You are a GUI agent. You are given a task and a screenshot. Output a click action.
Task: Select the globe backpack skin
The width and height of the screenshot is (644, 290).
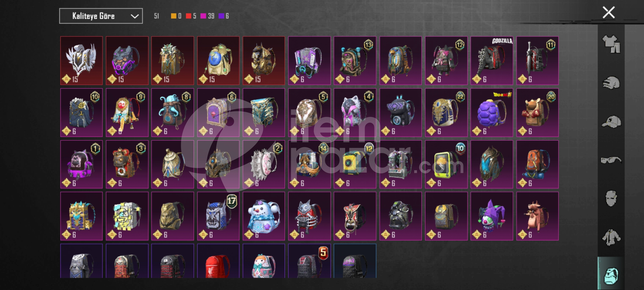pyautogui.click(x=218, y=61)
